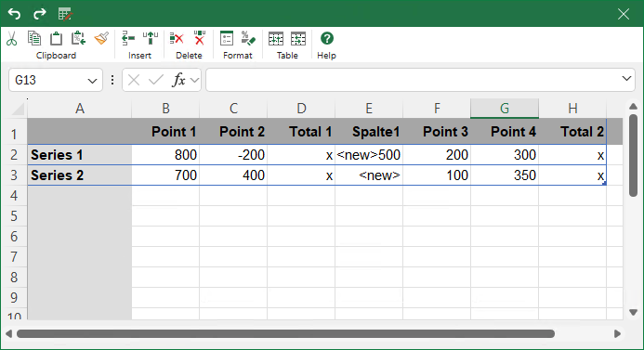Click the cell containing 700

click(x=165, y=175)
